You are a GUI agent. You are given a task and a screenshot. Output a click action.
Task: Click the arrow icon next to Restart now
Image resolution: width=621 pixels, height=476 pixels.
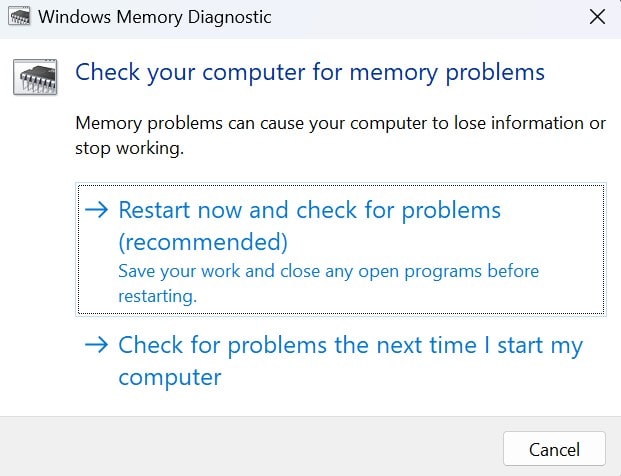[97, 211]
